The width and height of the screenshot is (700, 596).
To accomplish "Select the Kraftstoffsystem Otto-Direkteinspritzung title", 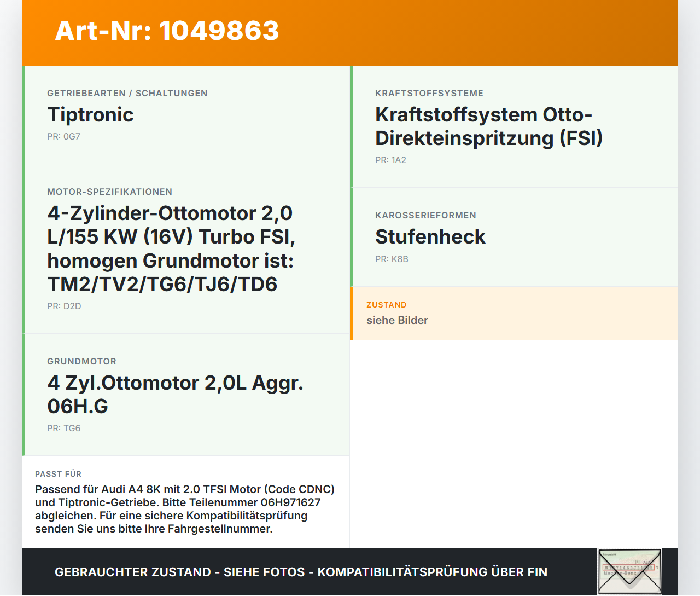I will [489, 126].
